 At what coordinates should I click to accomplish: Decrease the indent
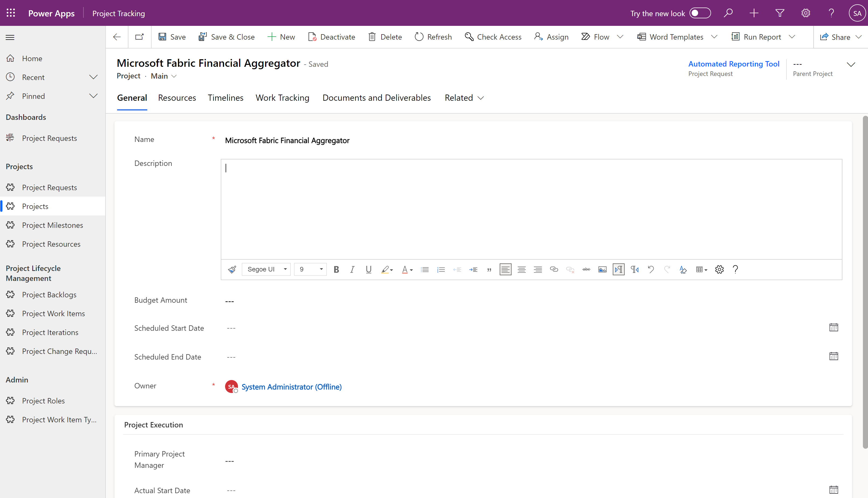pyautogui.click(x=457, y=270)
